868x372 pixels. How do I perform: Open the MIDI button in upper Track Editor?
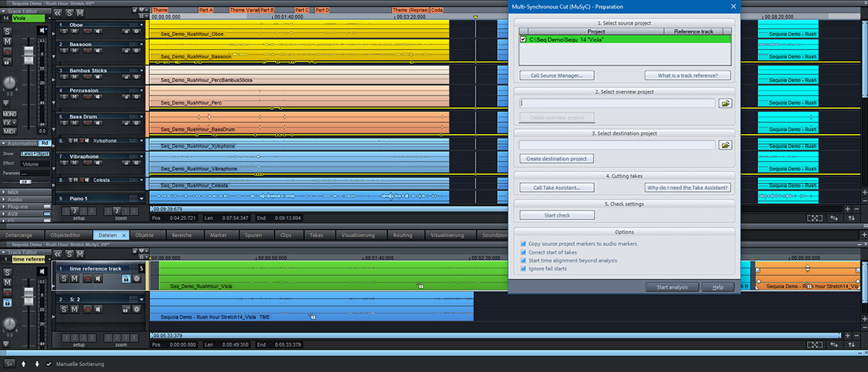tap(9, 131)
